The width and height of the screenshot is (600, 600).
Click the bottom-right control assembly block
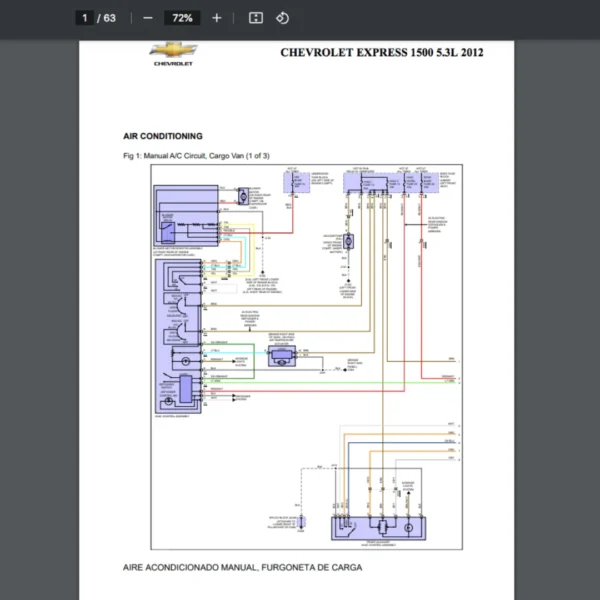380,529
